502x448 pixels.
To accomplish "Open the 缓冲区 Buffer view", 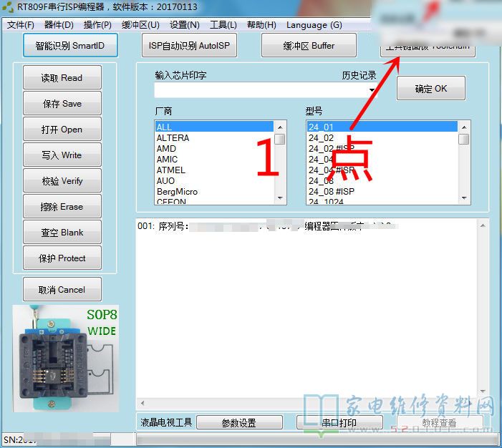I will pos(308,46).
